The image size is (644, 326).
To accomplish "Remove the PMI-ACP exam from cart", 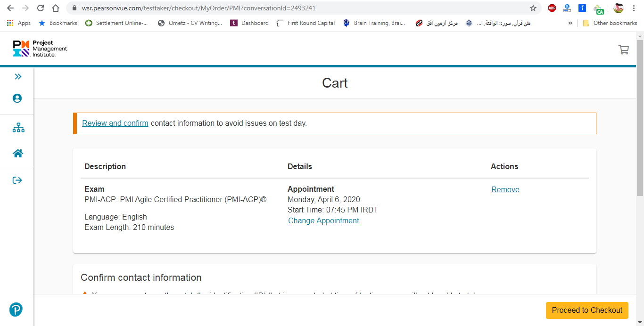I will click(505, 190).
